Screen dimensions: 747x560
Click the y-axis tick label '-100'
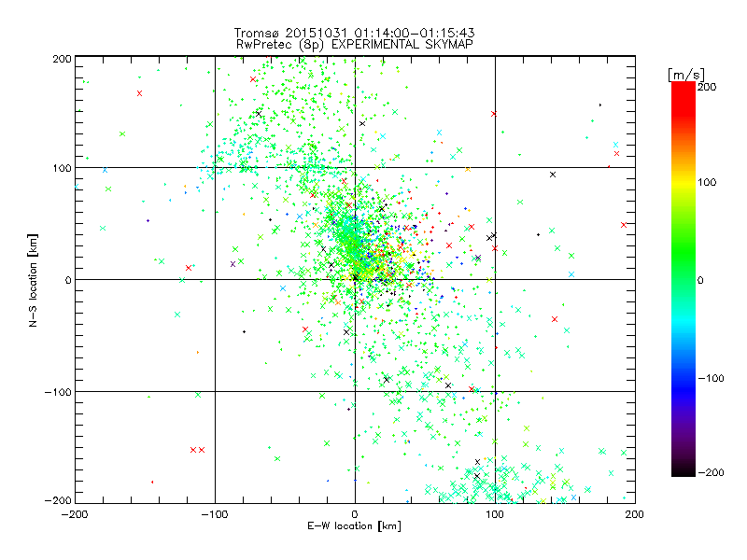tap(58, 392)
